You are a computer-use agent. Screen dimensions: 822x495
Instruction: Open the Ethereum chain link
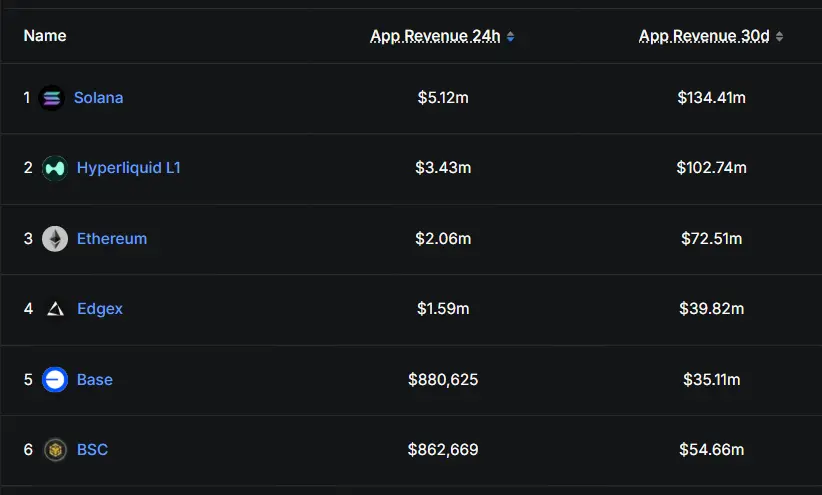[x=112, y=239]
